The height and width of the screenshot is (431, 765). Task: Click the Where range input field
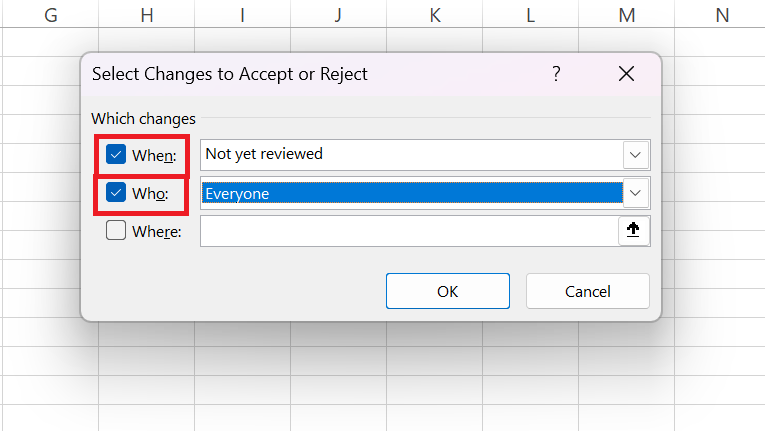pos(409,231)
